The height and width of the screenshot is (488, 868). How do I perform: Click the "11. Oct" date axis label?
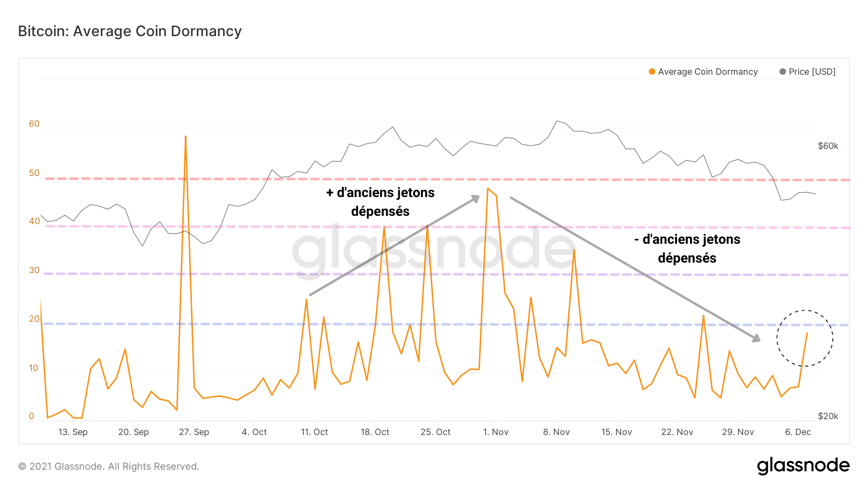pos(314,432)
